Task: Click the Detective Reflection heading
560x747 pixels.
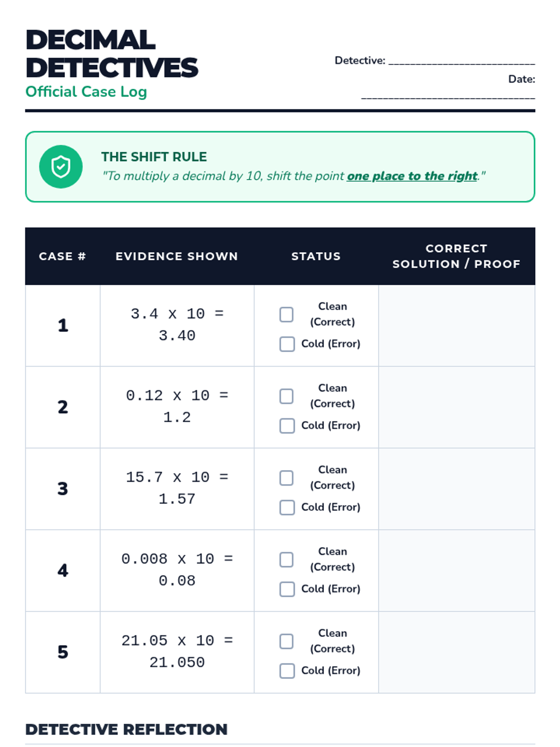Action: (126, 729)
